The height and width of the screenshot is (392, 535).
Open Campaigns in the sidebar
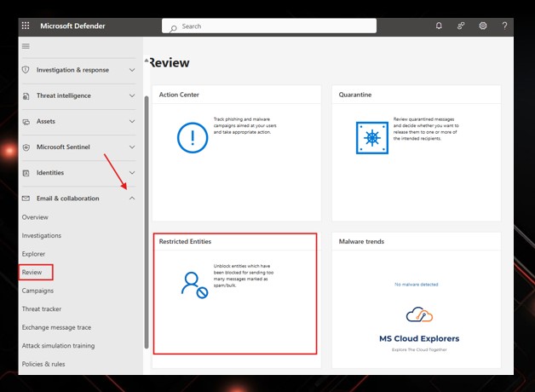coord(37,291)
